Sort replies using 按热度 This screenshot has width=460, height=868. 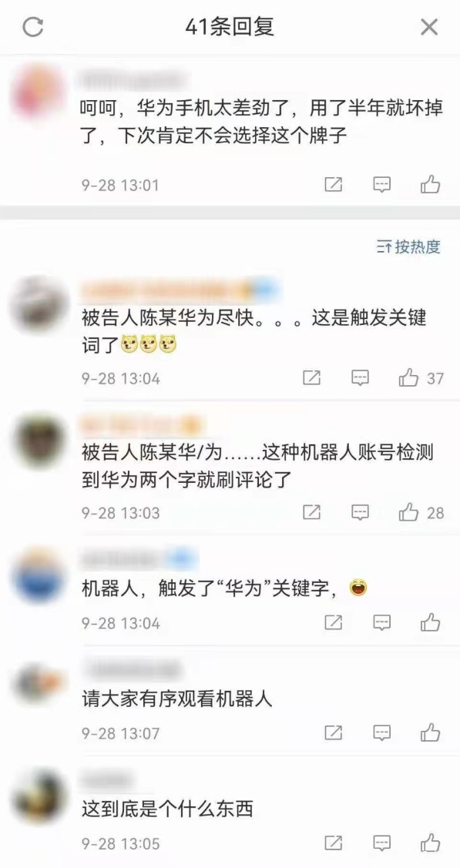tap(408, 247)
